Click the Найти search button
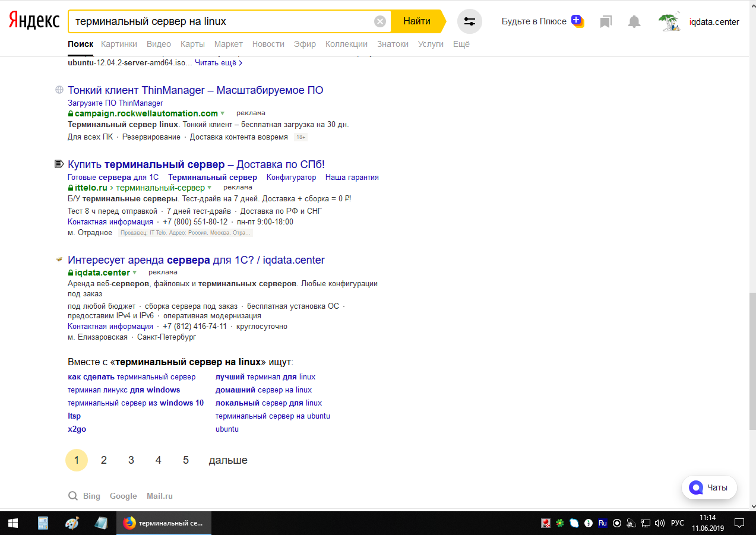 417,21
